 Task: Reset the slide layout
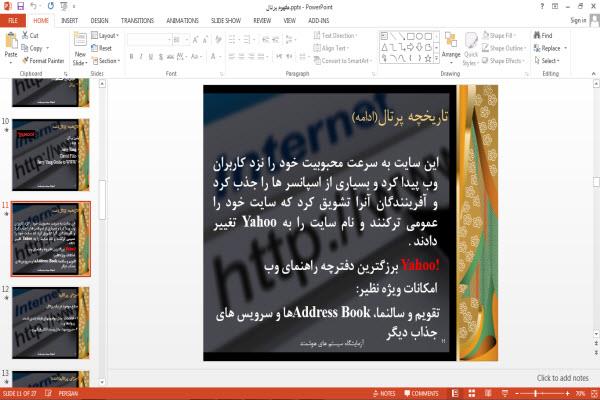[x=102, y=48]
